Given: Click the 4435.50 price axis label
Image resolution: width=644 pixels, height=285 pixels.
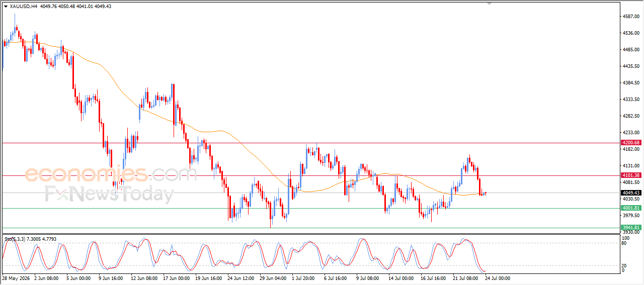Looking at the screenshot, I should (x=632, y=66).
